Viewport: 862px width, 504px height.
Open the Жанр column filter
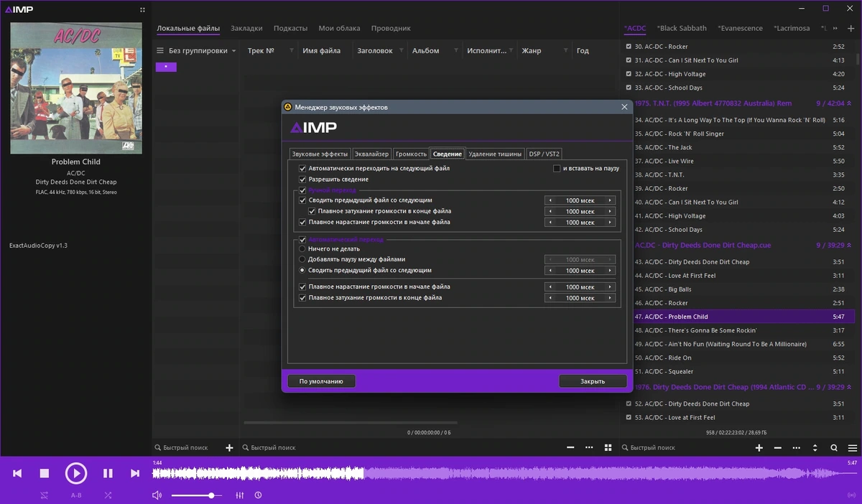pos(566,51)
